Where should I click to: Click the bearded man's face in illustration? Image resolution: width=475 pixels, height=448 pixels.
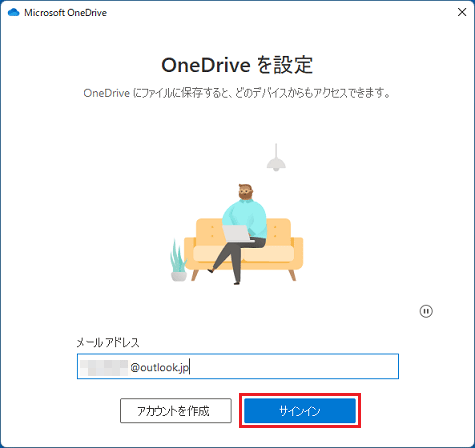(x=246, y=192)
